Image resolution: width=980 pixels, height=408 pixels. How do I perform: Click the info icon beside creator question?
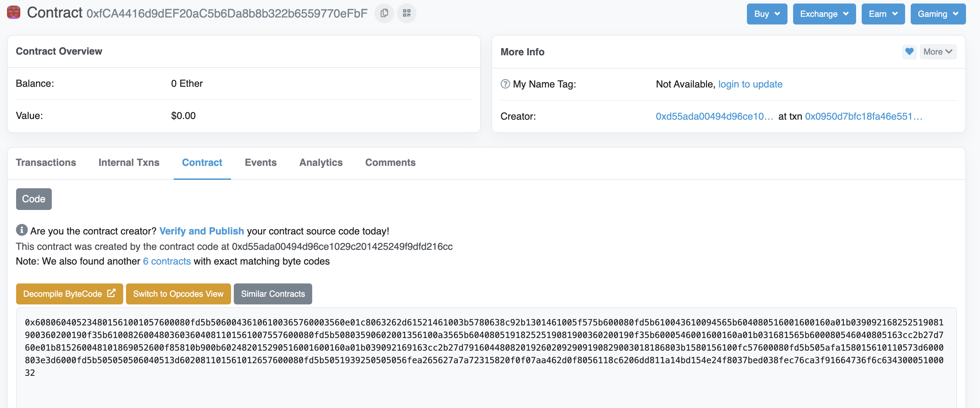pos(22,230)
